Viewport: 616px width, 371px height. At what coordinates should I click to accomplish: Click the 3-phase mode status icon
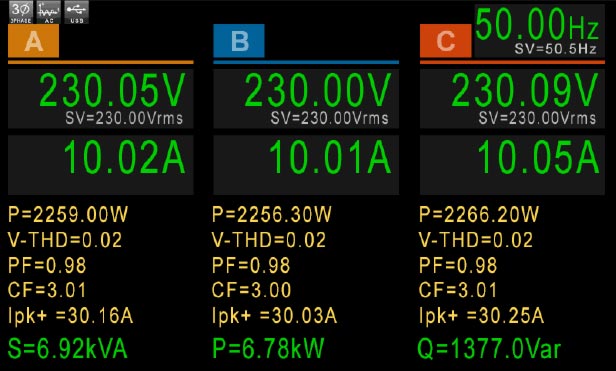tap(21, 12)
